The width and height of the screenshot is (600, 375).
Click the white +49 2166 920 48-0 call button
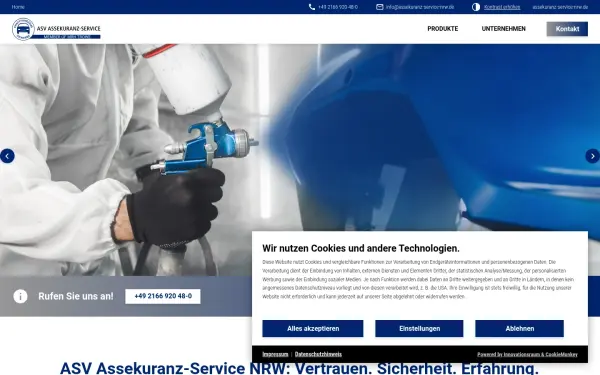[x=163, y=296]
